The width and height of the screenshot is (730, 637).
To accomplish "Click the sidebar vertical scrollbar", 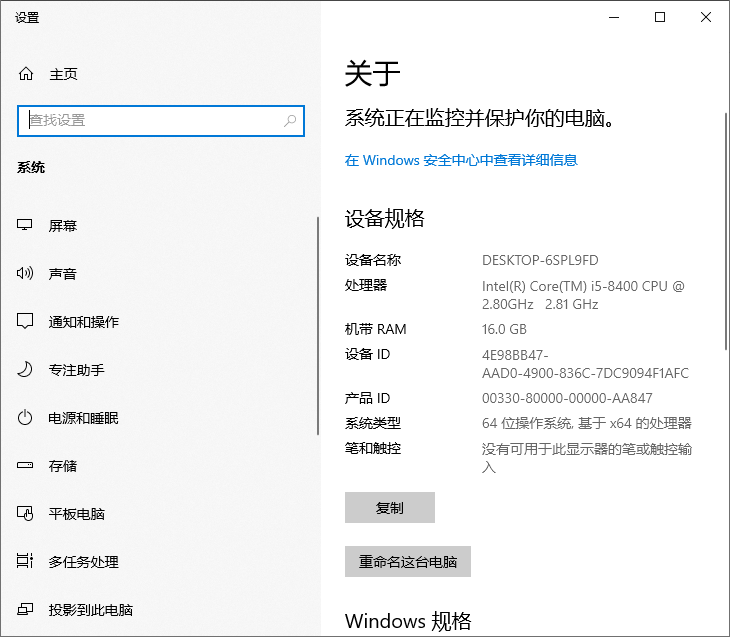I will [x=318, y=326].
